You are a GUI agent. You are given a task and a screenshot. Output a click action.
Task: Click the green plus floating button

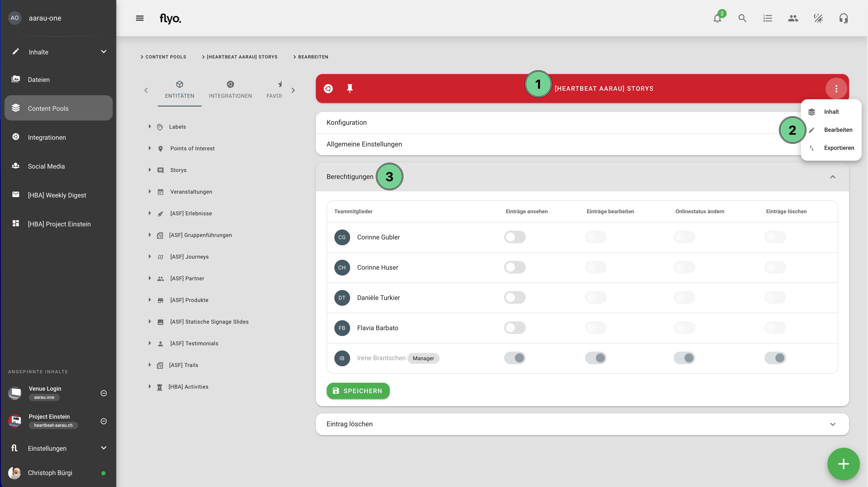pyautogui.click(x=843, y=464)
